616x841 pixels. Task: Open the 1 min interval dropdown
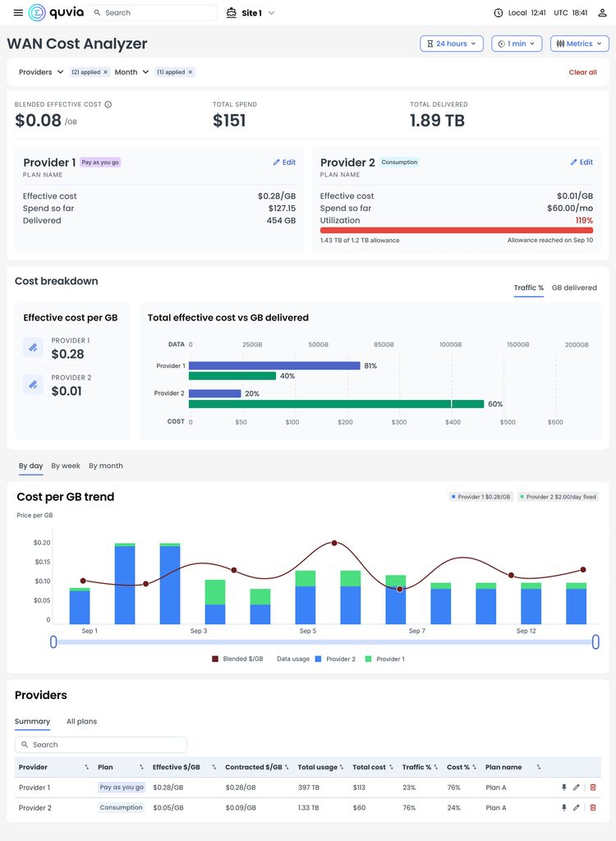click(517, 44)
